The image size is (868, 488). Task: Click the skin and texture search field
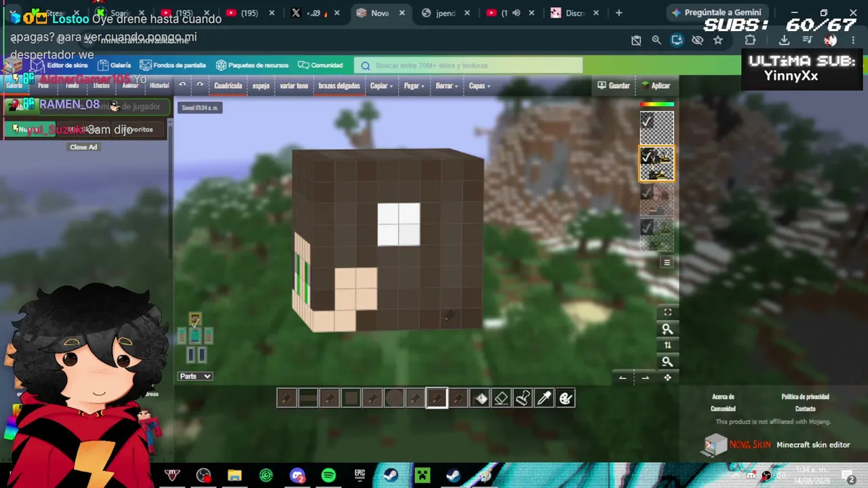pyautogui.click(x=468, y=65)
